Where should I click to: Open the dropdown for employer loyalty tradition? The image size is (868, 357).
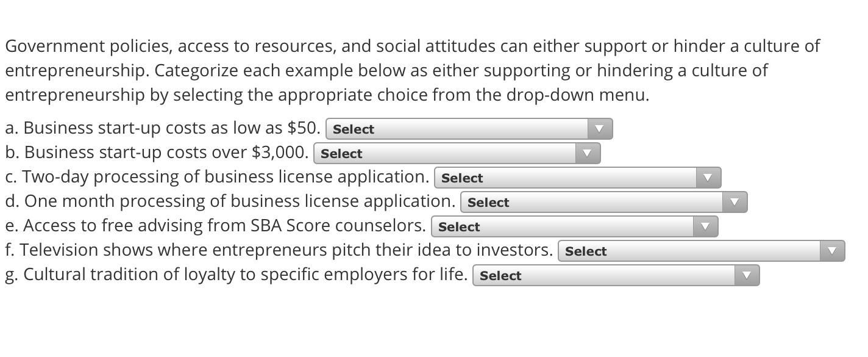(x=616, y=275)
